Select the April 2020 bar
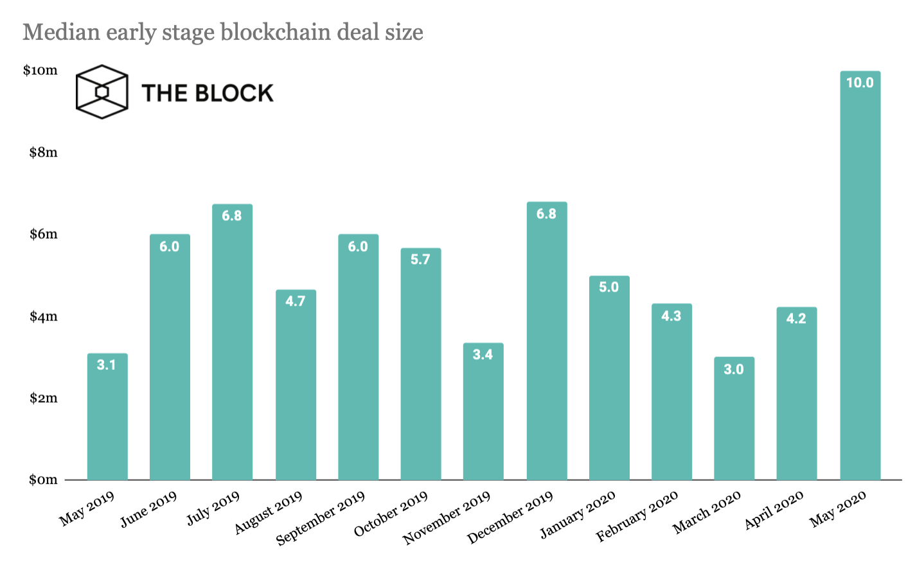 (x=796, y=395)
